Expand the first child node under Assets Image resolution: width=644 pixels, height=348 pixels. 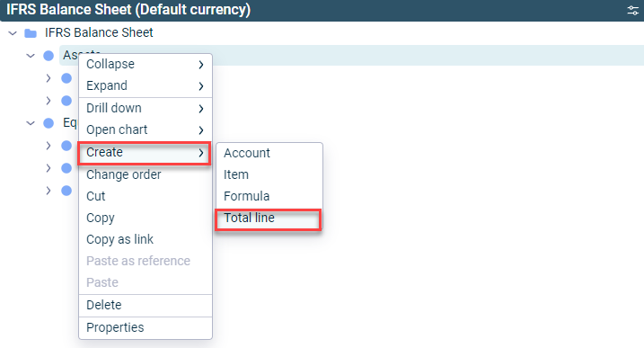click(x=49, y=78)
